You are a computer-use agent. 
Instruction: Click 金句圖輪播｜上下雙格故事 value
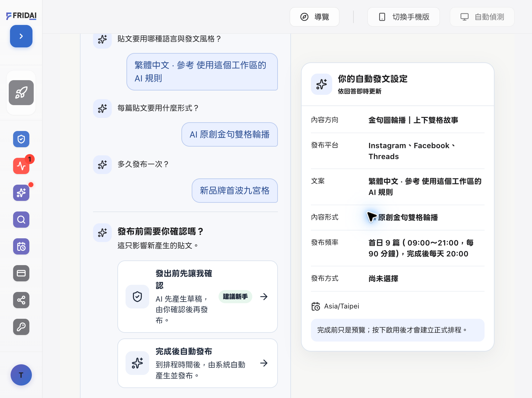[413, 120]
